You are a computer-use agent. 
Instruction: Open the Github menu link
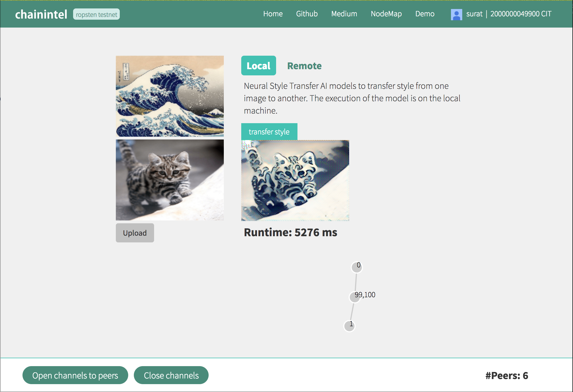coord(307,14)
